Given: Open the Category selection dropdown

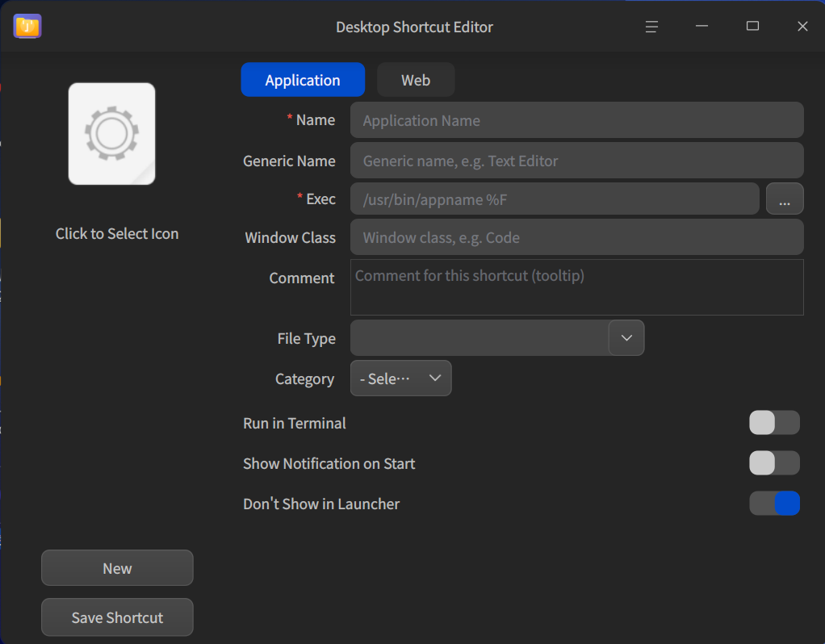Looking at the screenshot, I should click(401, 378).
